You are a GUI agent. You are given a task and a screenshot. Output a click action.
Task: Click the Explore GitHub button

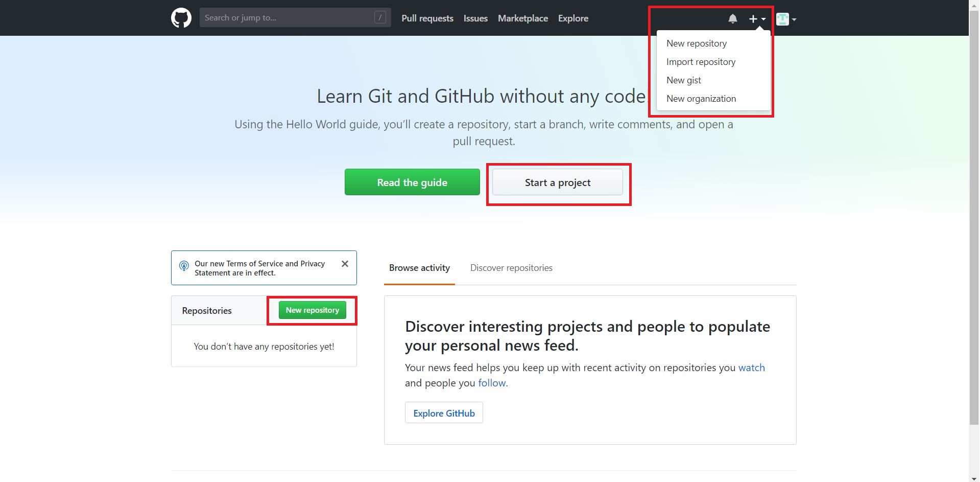click(x=444, y=413)
